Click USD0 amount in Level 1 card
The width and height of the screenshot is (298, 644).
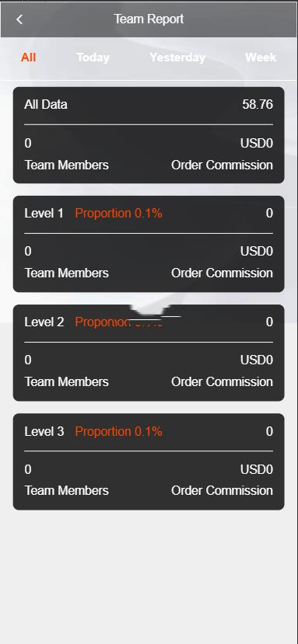click(257, 252)
